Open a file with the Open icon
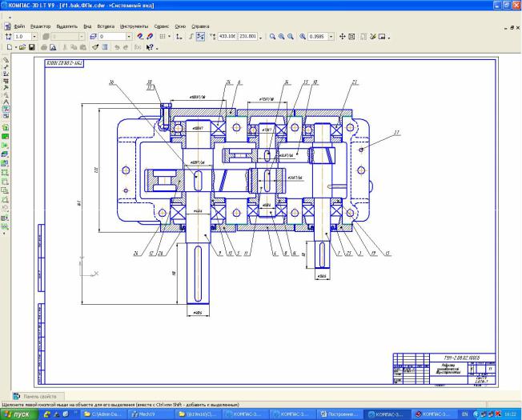This screenshot has height=420, width=522. tap(20, 47)
